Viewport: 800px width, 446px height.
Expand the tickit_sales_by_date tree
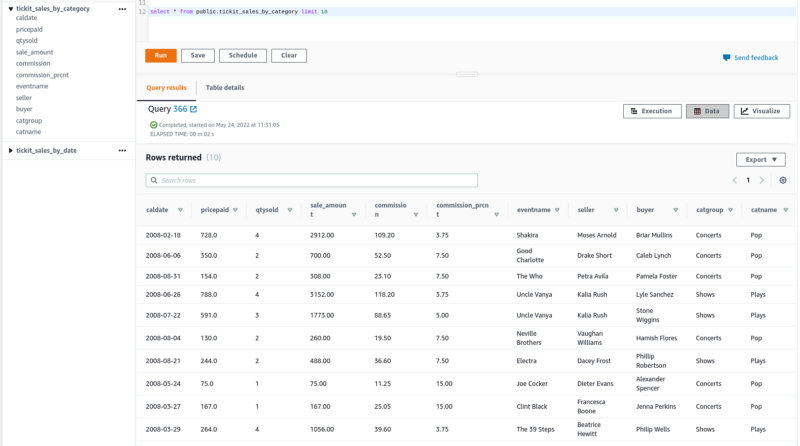click(11, 151)
